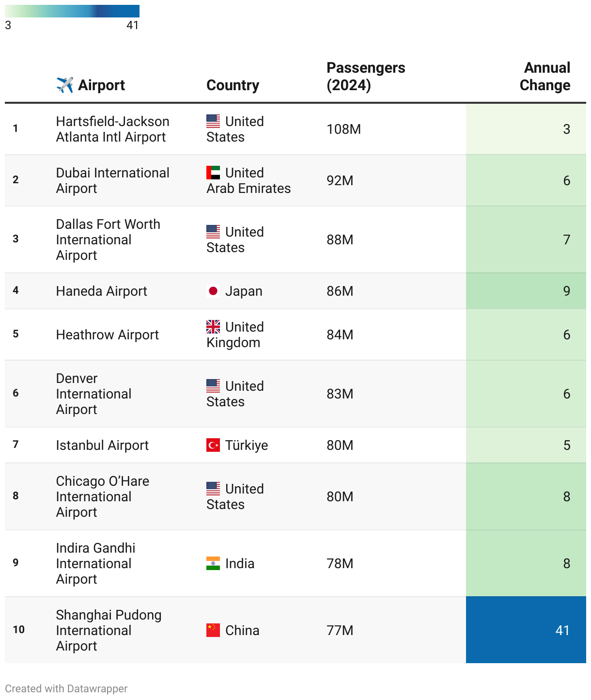The width and height of the screenshot is (591, 700).
Task: Open the Created with Datawrapper link
Action: click(66, 689)
